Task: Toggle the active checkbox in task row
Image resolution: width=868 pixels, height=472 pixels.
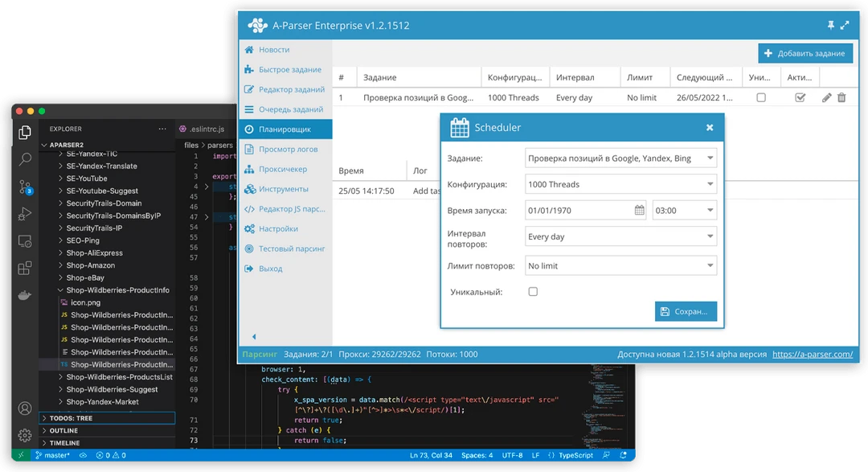Action: click(800, 97)
